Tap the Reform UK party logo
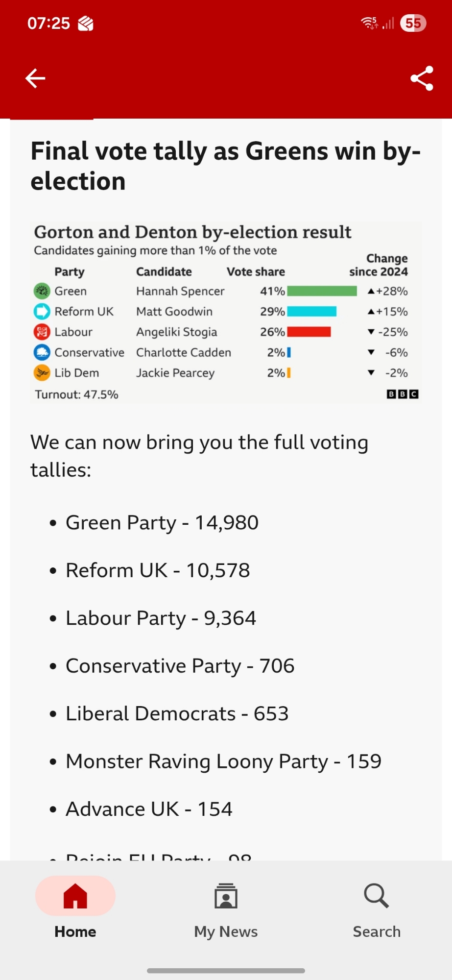The height and width of the screenshot is (980, 452). tap(42, 312)
